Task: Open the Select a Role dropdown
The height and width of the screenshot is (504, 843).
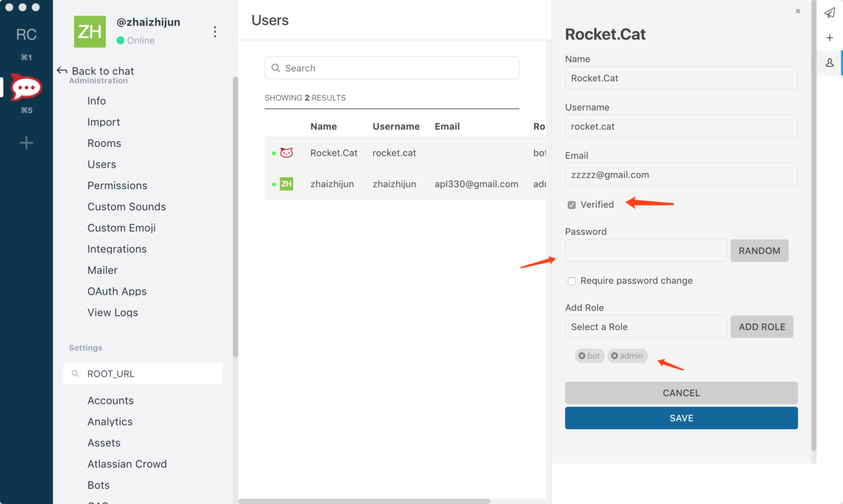Action: (646, 327)
